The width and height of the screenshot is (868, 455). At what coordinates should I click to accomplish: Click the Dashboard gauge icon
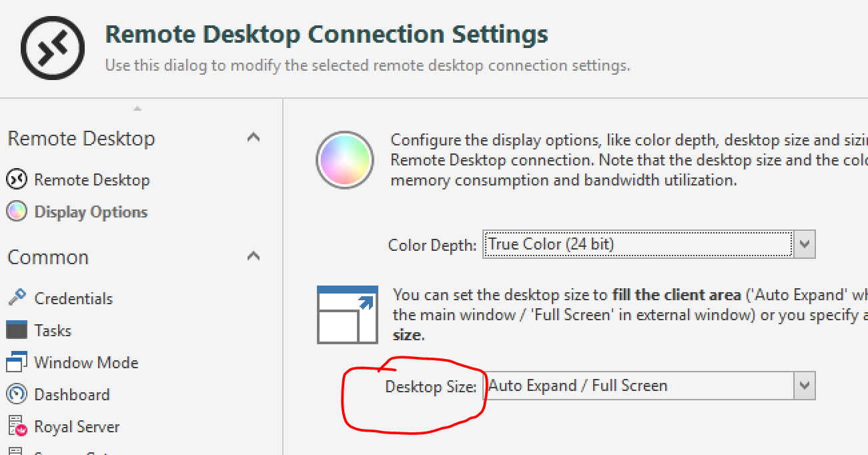click(17, 394)
